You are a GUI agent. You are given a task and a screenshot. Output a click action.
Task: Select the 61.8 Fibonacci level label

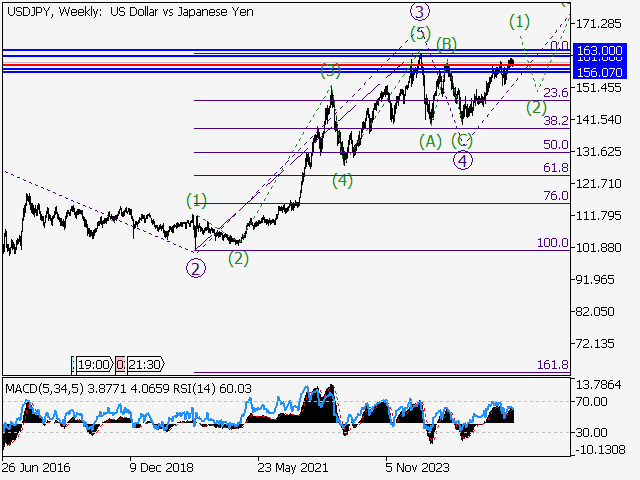click(556, 169)
